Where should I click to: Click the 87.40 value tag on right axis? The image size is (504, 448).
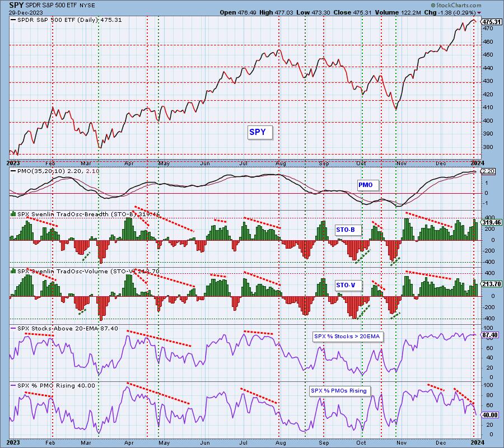[490, 335]
